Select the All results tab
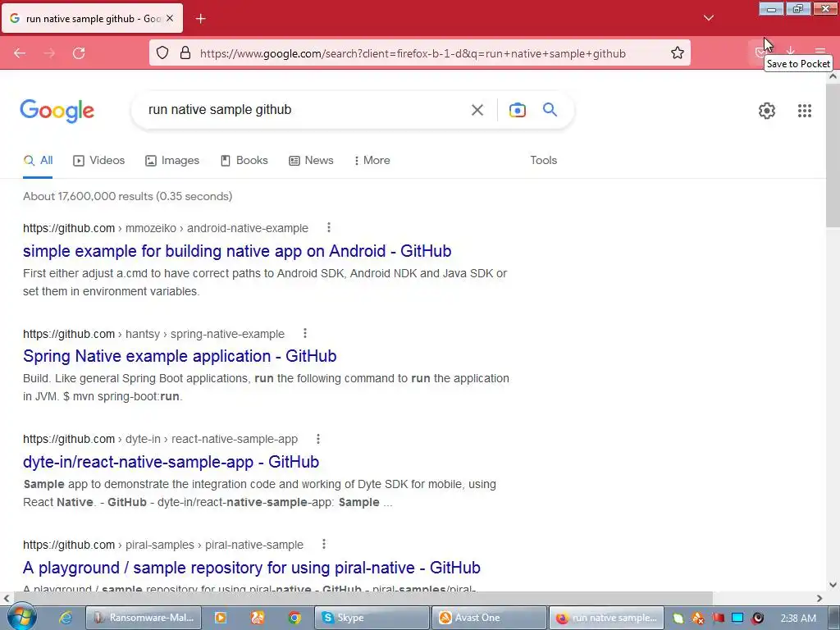The width and height of the screenshot is (840, 630). [38, 160]
